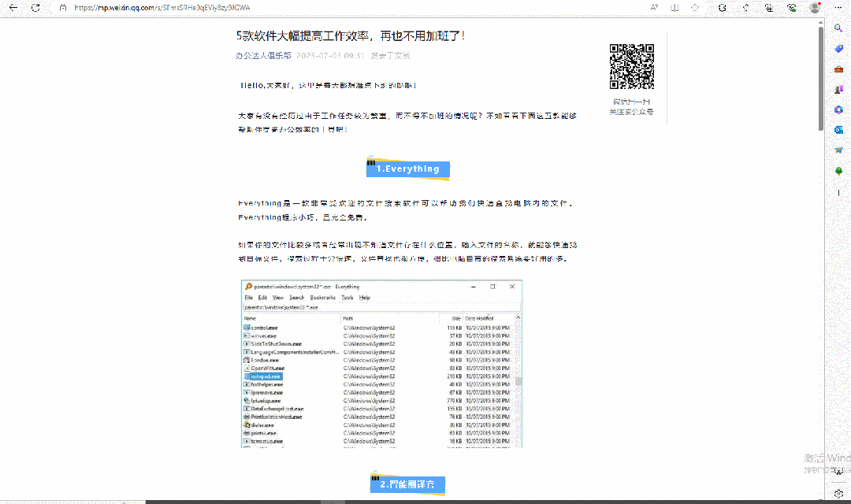The height and width of the screenshot is (504, 851).
Task: Click Edit menu in Everything screenshot
Action: tap(262, 298)
